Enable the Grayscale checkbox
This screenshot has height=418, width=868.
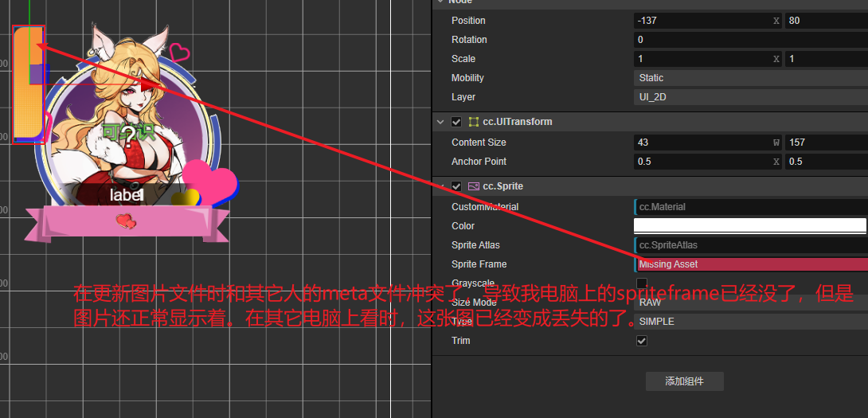pyautogui.click(x=642, y=283)
